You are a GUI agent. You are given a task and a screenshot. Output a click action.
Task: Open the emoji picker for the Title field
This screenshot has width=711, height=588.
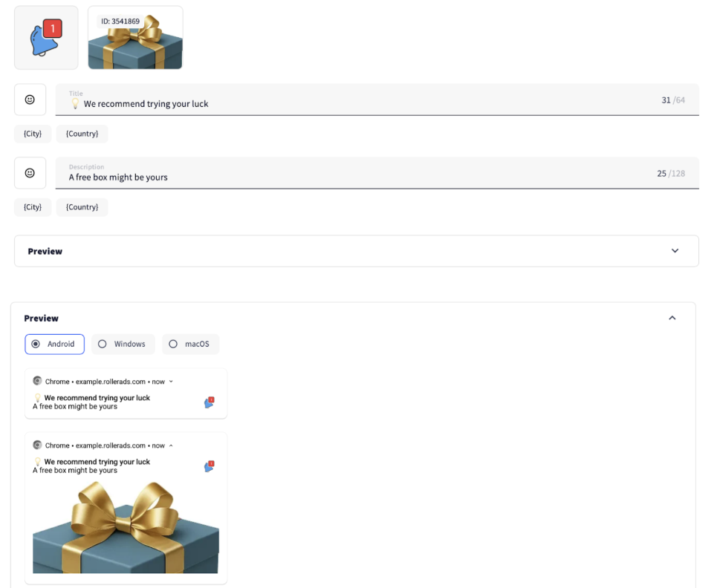pos(30,99)
